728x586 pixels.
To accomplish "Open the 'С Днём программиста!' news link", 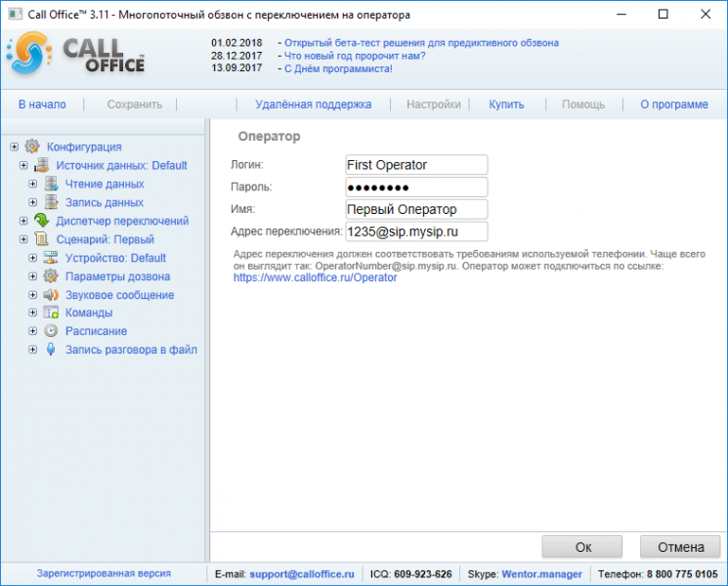I will pos(338,68).
